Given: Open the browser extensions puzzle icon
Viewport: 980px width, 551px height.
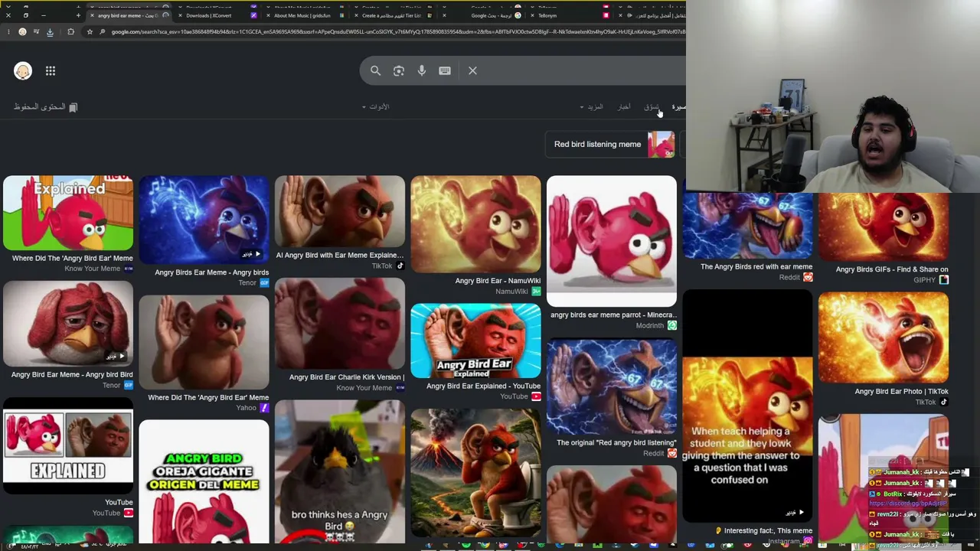Looking at the screenshot, I should (x=70, y=31).
